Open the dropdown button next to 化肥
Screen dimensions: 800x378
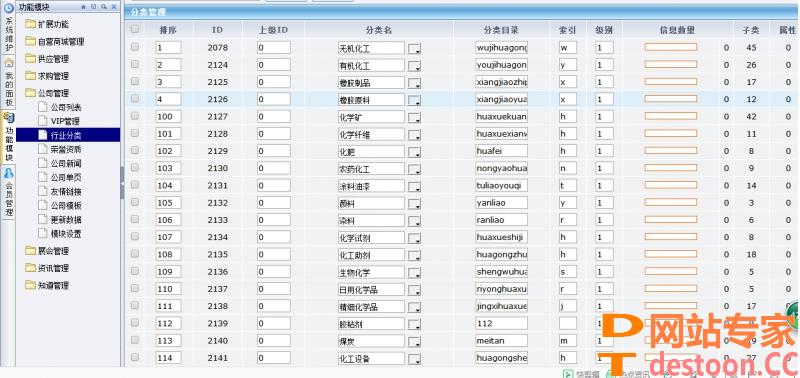click(415, 153)
